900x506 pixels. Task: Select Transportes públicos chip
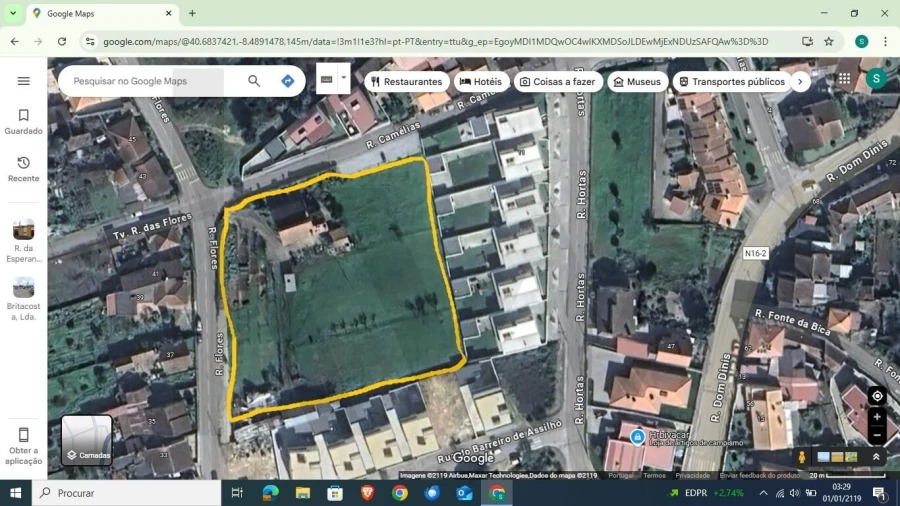point(732,81)
